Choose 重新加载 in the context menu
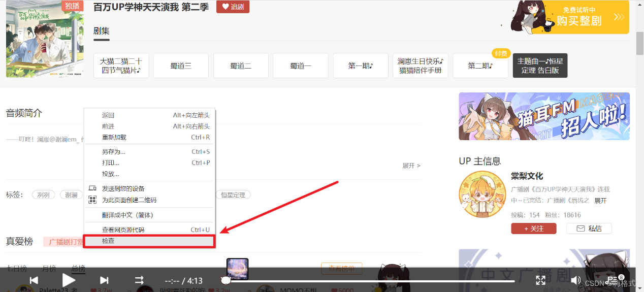Viewport: 644px width, 292px height. [150, 137]
